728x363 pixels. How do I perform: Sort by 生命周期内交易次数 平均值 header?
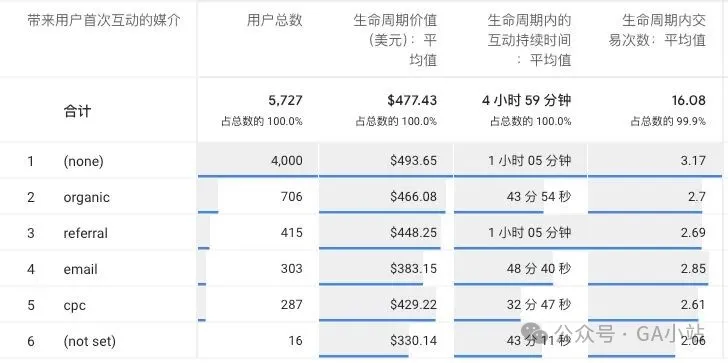(x=657, y=30)
